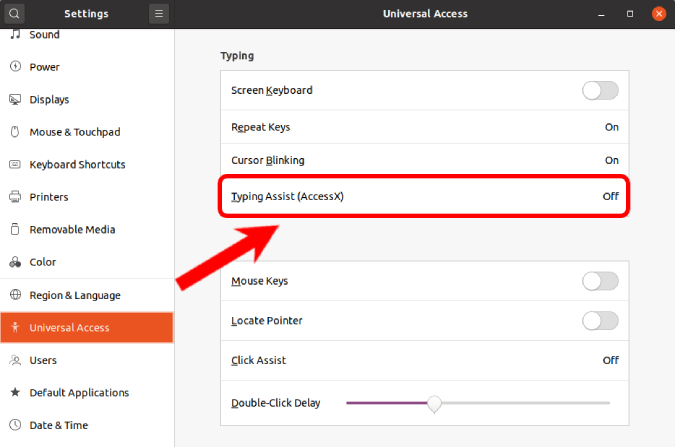Close the Settings window
The image size is (675, 447).
pyautogui.click(x=659, y=14)
